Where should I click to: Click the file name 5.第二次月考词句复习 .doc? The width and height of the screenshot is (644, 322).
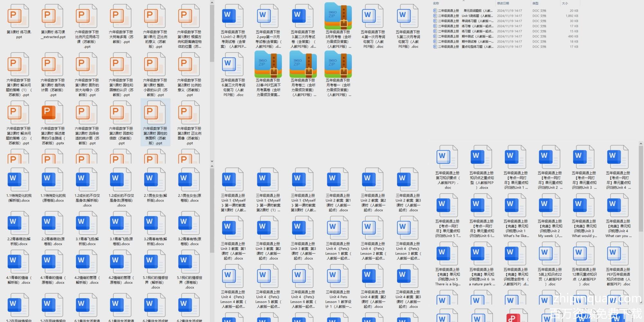(x=408, y=39)
